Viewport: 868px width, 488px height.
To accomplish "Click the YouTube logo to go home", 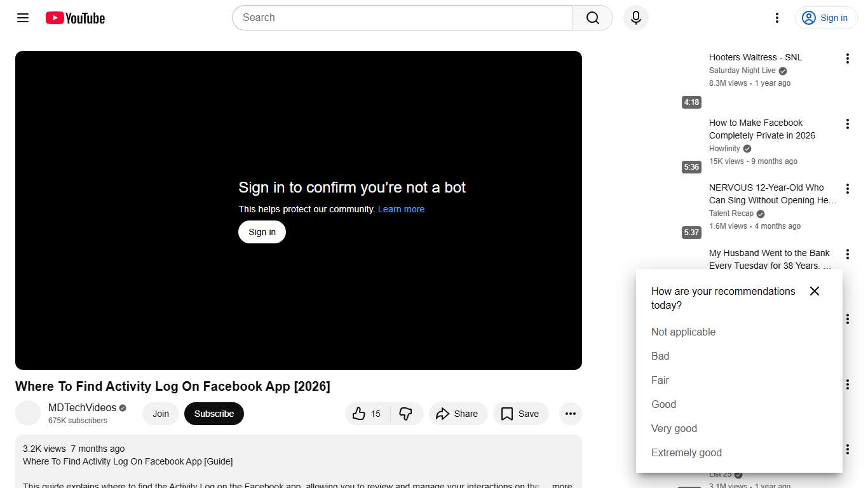I will [74, 18].
